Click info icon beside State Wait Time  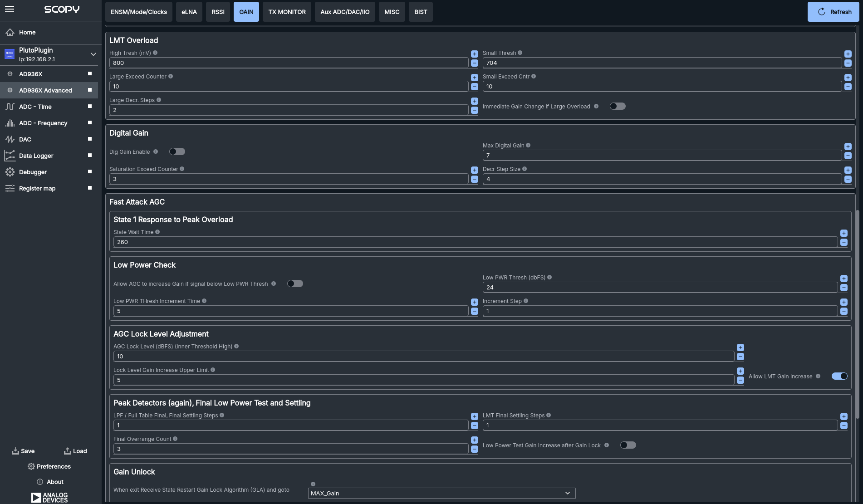click(157, 232)
